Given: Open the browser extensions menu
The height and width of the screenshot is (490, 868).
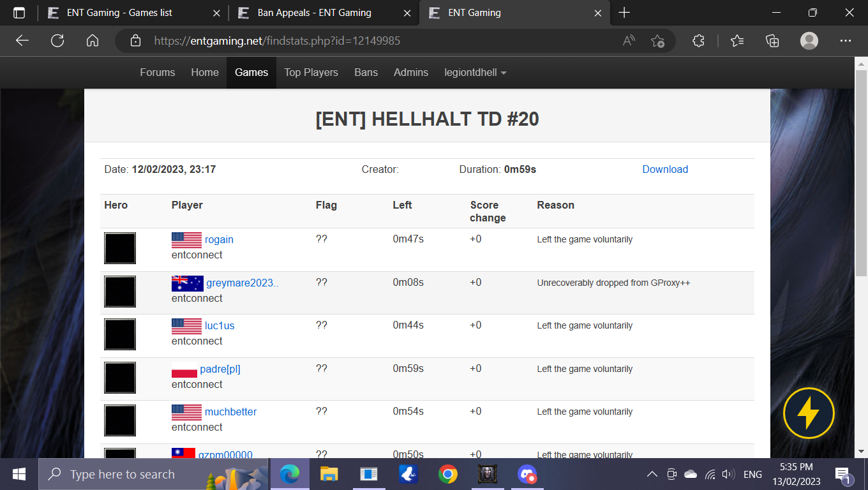Looking at the screenshot, I should pyautogui.click(x=698, y=41).
